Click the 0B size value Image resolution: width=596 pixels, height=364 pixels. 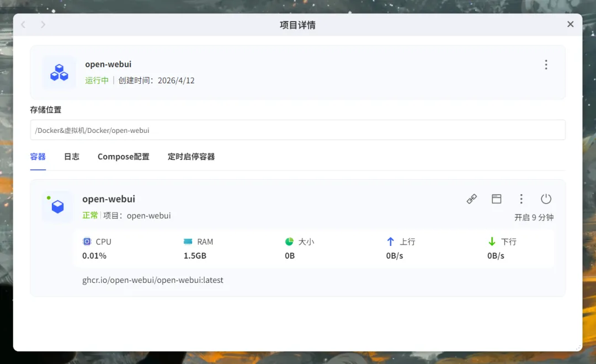[x=290, y=256]
